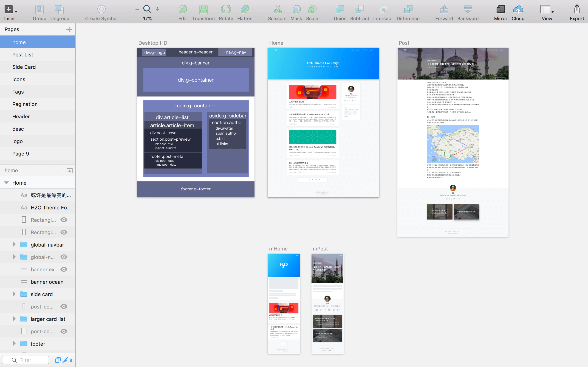Toggle visibility of global-n layer
588x367 pixels.
click(64, 257)
